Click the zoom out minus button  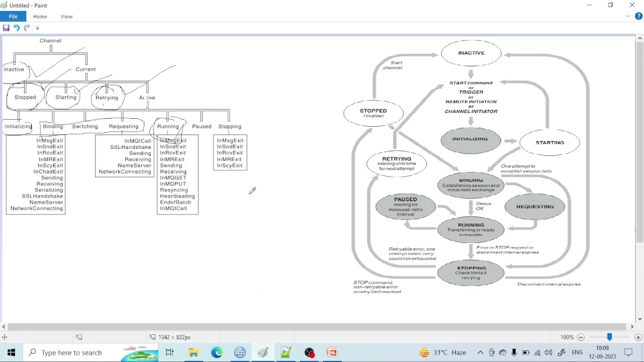(581, 337)
